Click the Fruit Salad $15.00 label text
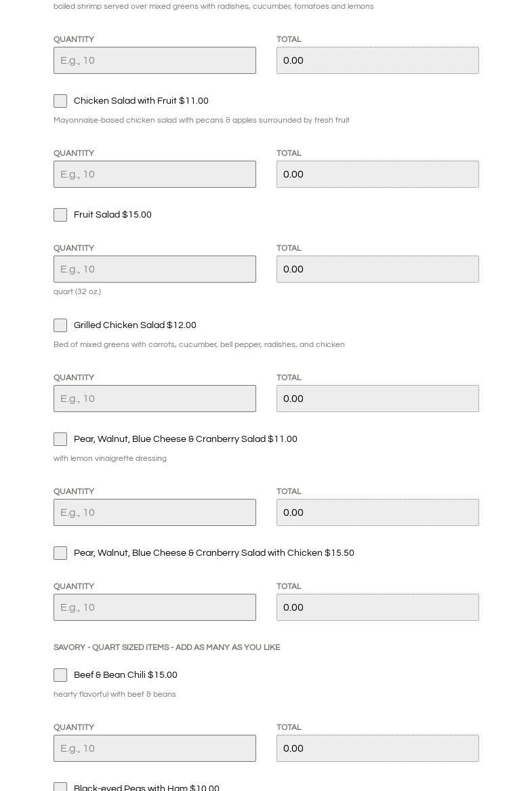The width and height of the screenshot is (532, 791). 112,215
